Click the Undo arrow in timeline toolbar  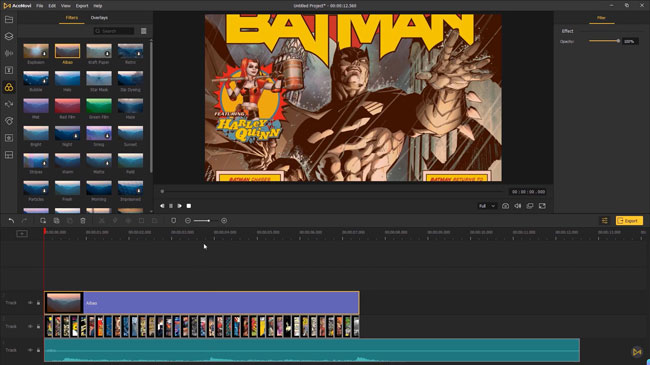(x=11, y=221)
